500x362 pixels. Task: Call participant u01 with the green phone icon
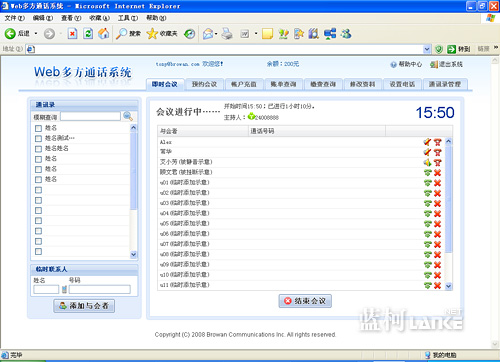[x=427, y=183]
